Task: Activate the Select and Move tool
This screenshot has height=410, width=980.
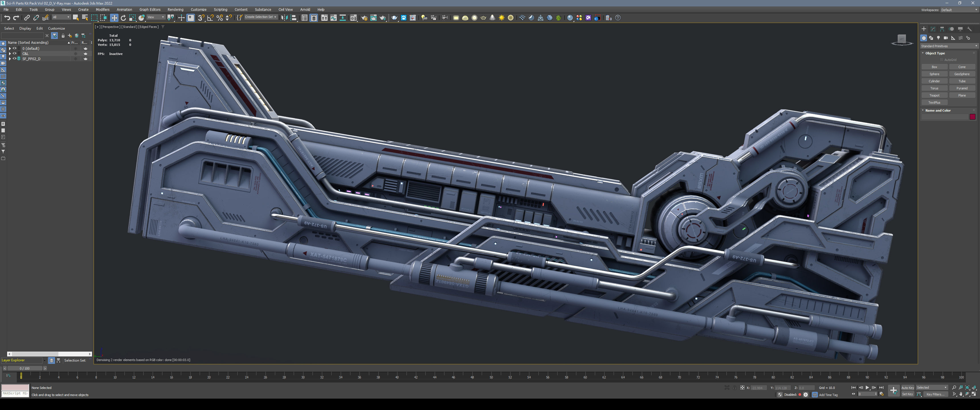Action: pos(114,18)
